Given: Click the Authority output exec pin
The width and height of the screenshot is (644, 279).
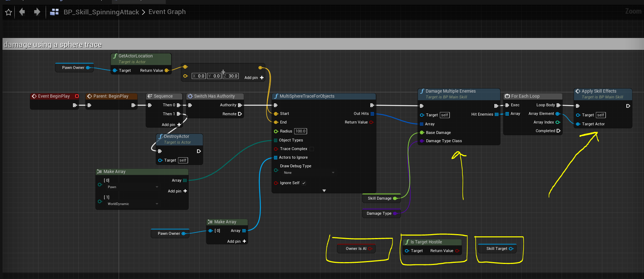Looking at the screenshot, I should pos(240,105).
